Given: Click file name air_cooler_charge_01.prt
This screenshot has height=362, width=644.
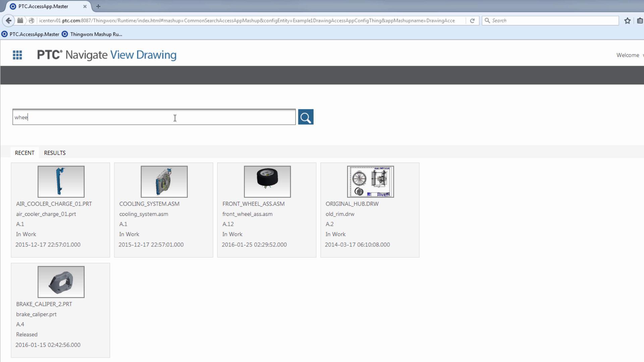Looking at the screenshot, I should [46, 214].
